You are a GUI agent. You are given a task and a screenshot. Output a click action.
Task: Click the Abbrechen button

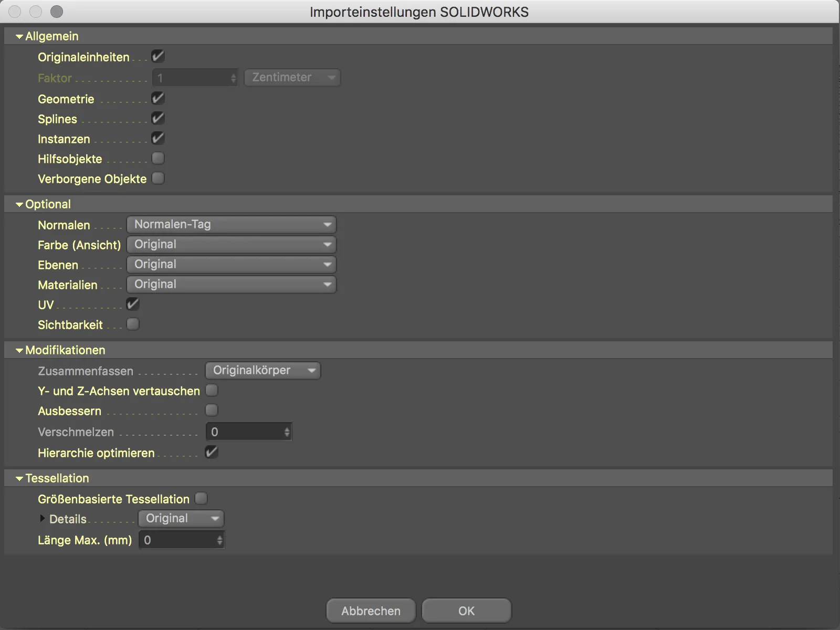tap(371, 611)
